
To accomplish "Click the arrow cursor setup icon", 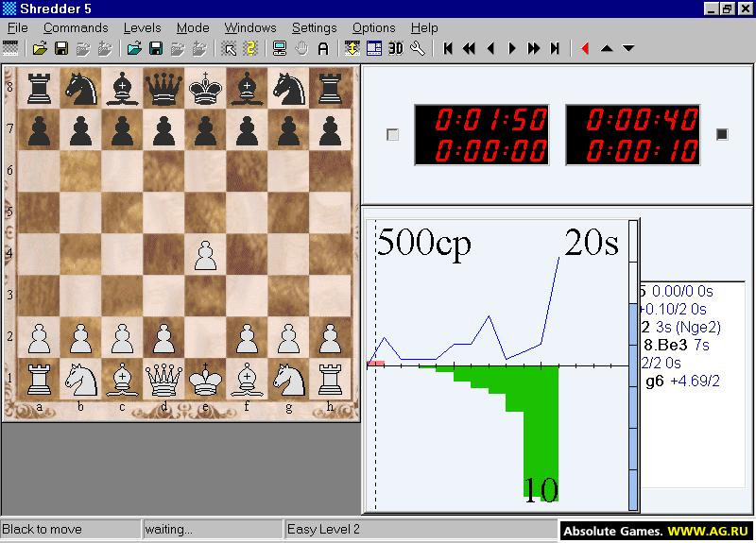I will pyautogui.click(x=229, y=48).
